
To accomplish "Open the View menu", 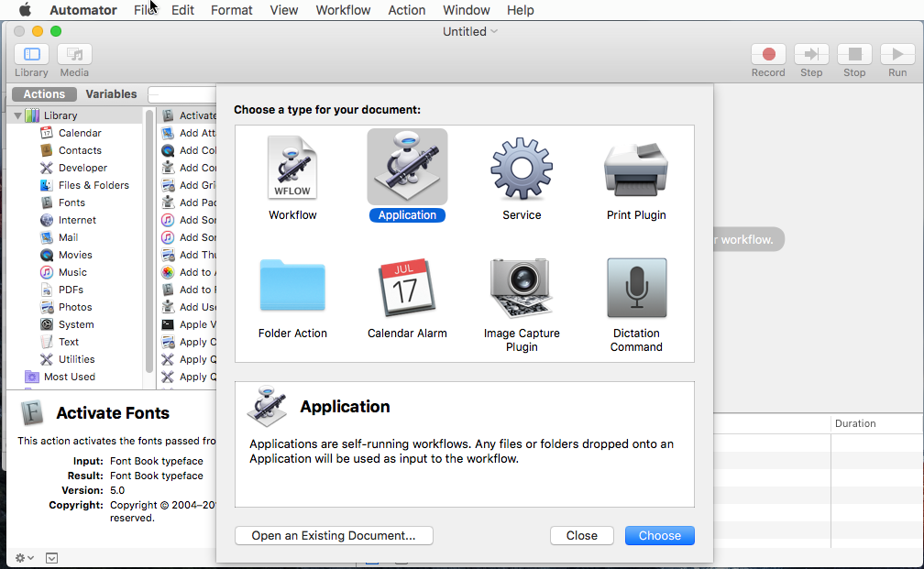I will (x=283, y=10).
